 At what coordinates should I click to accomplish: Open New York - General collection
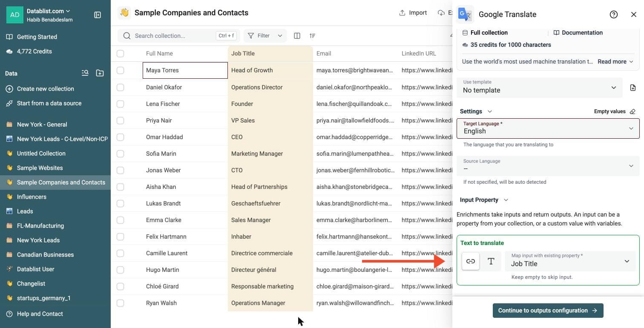[42, 125]
